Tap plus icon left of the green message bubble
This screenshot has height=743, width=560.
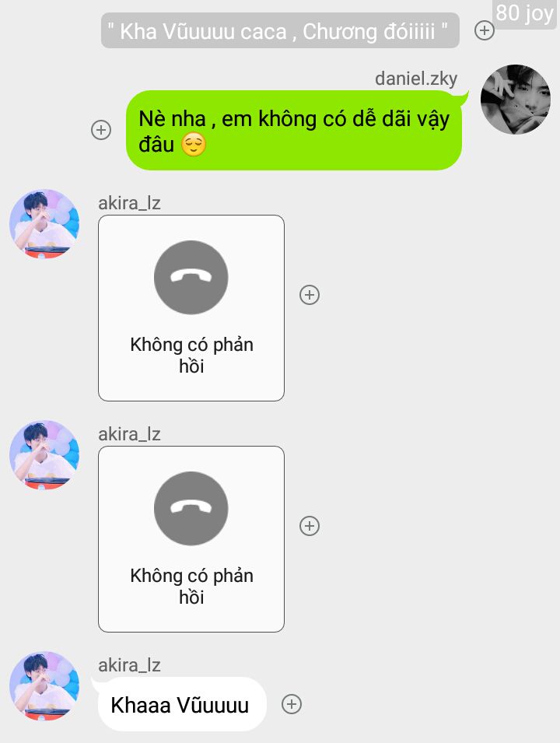pyautogui.click(x=101, y=130)
